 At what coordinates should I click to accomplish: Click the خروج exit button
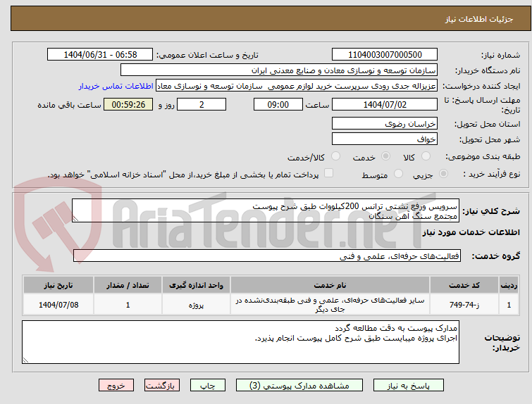coord(116,386)
